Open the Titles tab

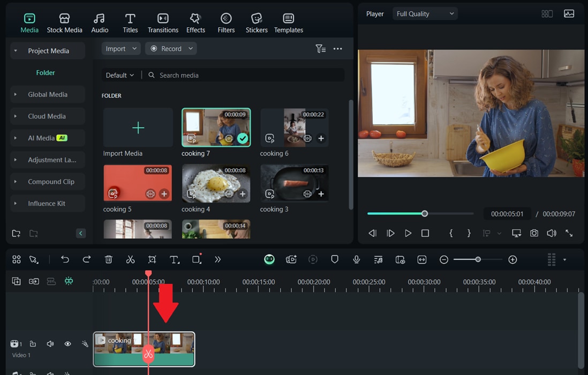coord(130,23)
